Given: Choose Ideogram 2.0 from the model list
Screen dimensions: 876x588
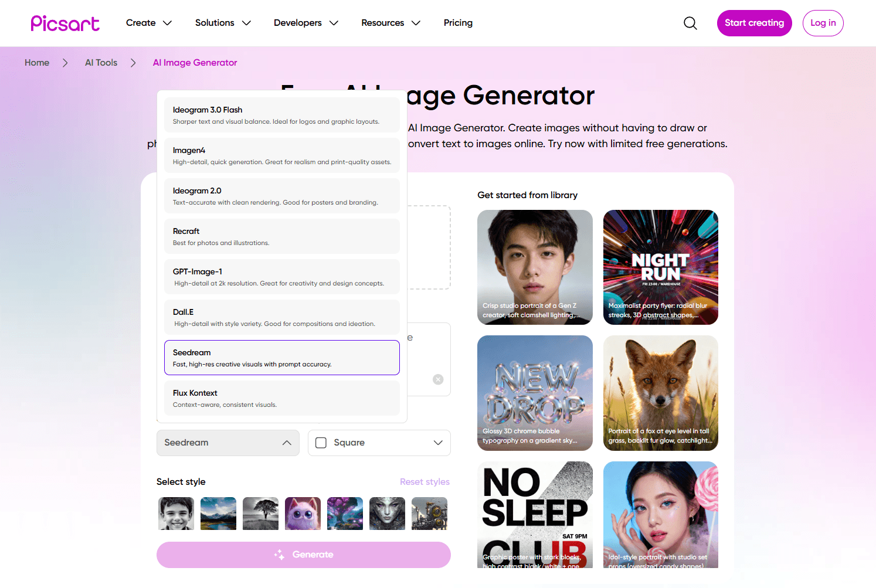Looking at the screenshot, I should coord(282,196).
